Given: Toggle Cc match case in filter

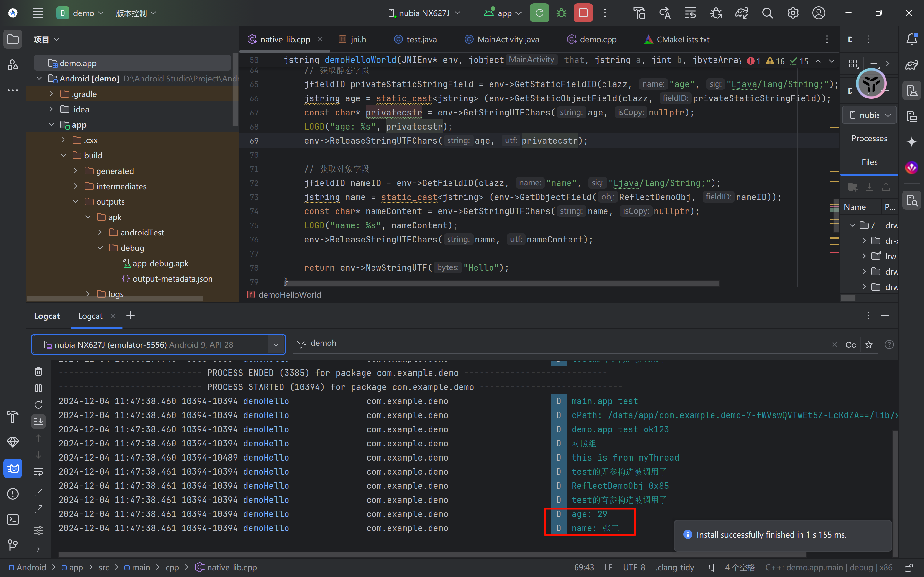Looking at the screenshot, I should [850, 344].
